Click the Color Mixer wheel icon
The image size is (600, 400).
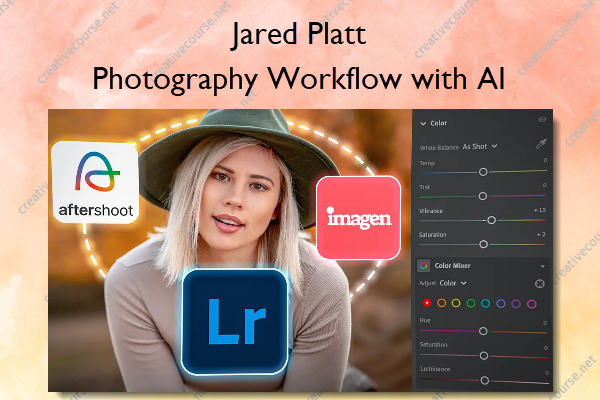coord(424,266)
